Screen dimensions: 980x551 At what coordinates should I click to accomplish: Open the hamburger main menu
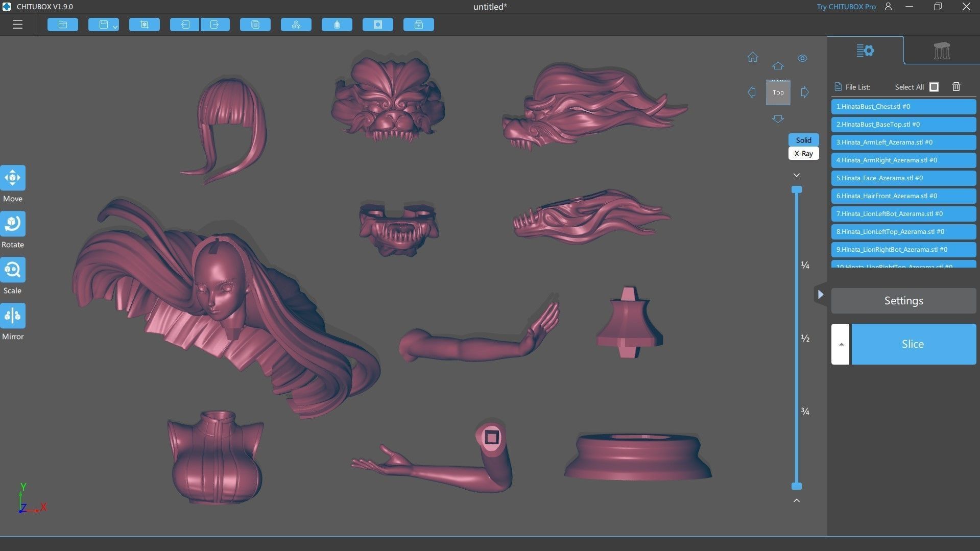click(x=17, y=25)
